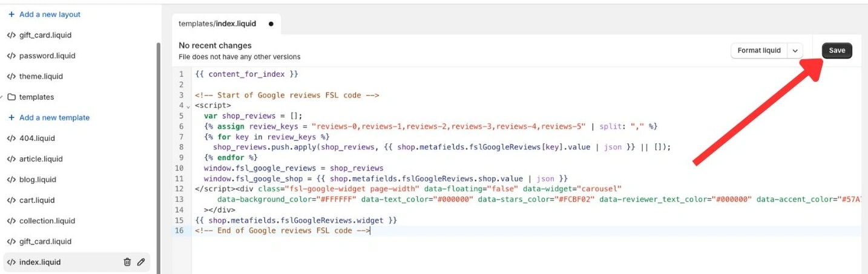Select the templates/index.liquid tab
The height and width of the screenshot is (274, 868).
coord(217,24)
